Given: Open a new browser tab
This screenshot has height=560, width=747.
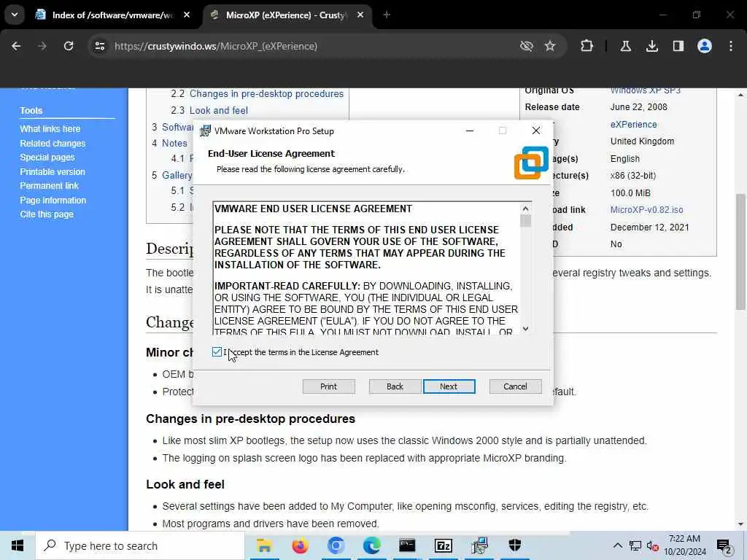Looking at the screenshot, I should 387,15.
